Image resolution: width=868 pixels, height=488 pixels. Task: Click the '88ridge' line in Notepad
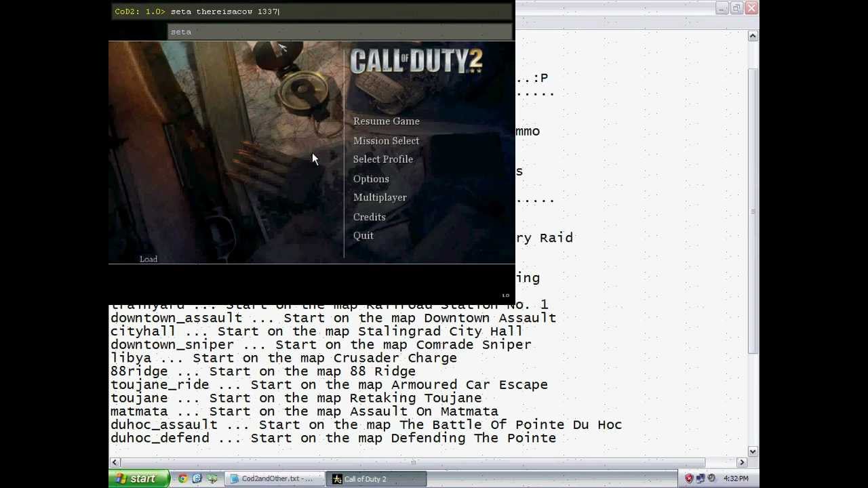(263, 371)
